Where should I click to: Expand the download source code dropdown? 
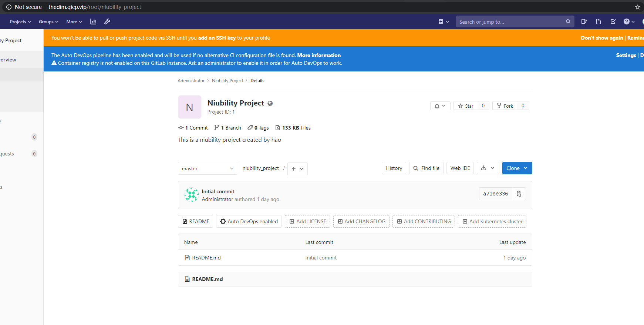[488, 168]
